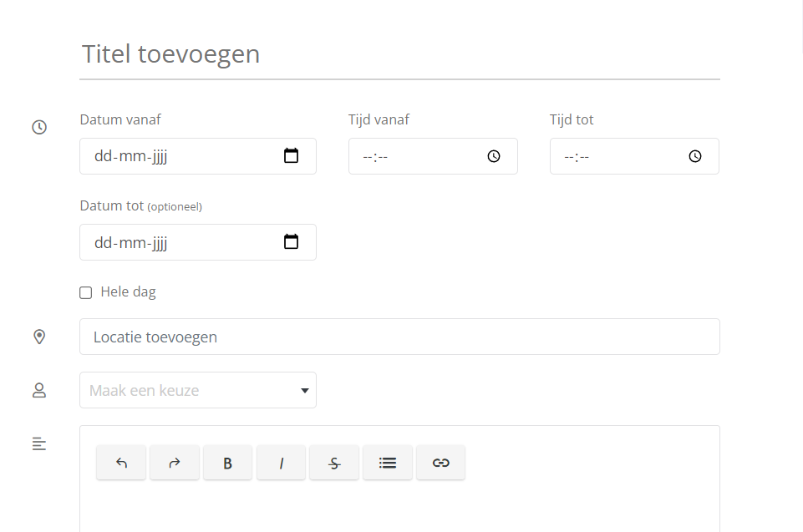Toggle bold formatting in the editor
This screenshot has height=532, width=803.
(x=228, y=463)
